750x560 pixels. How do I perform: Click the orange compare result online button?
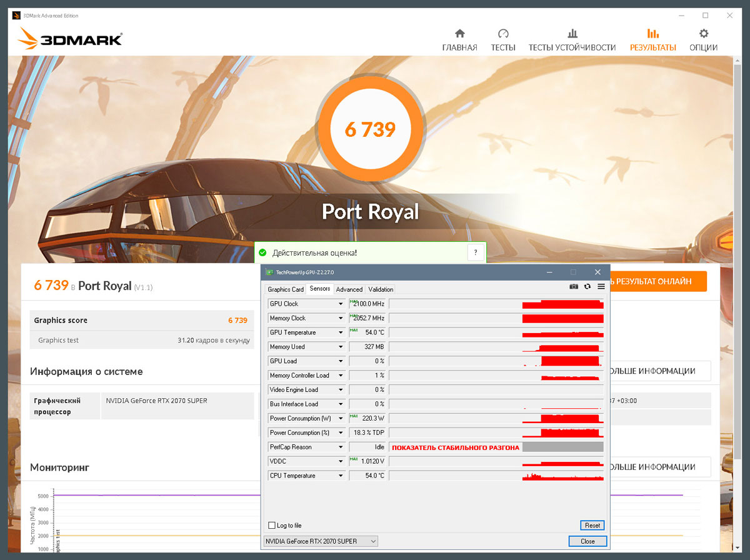657,281
